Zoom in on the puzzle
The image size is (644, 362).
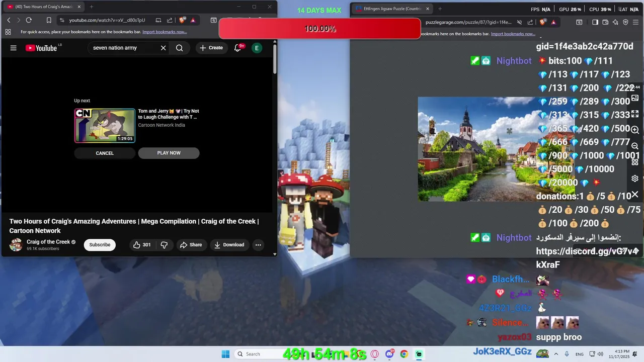point(635,130)
